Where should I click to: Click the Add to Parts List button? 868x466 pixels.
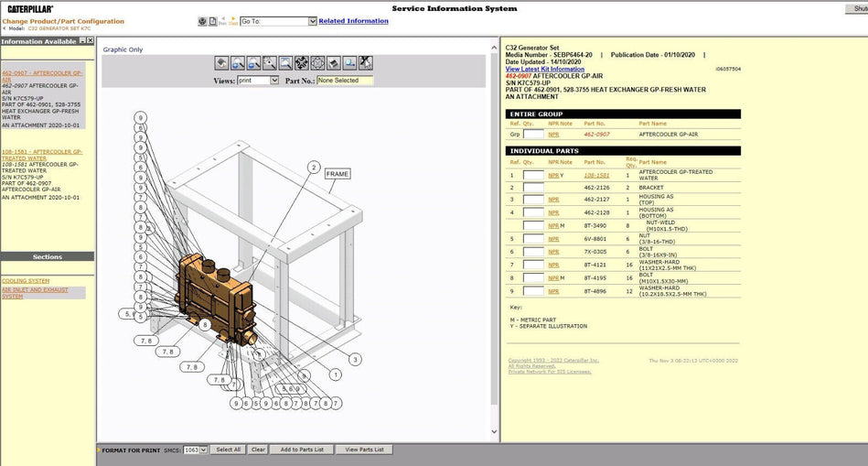click(x=301, y=450)
